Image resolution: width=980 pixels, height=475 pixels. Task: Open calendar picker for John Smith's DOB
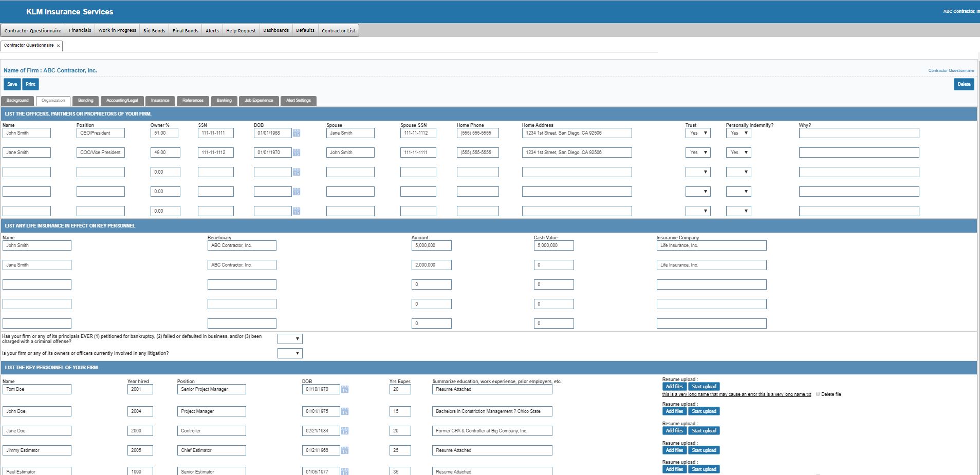[297, 134]
